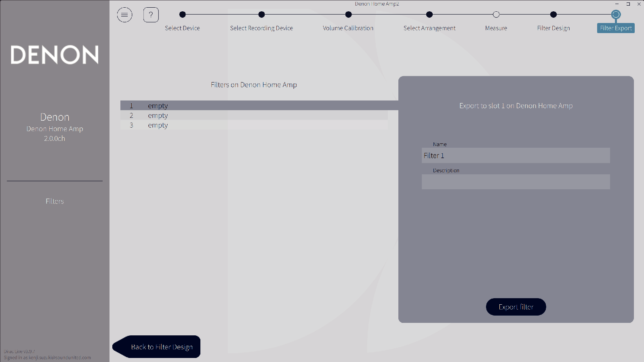
Task: Open Filters in the left sidebar
Action: (55, 201)
